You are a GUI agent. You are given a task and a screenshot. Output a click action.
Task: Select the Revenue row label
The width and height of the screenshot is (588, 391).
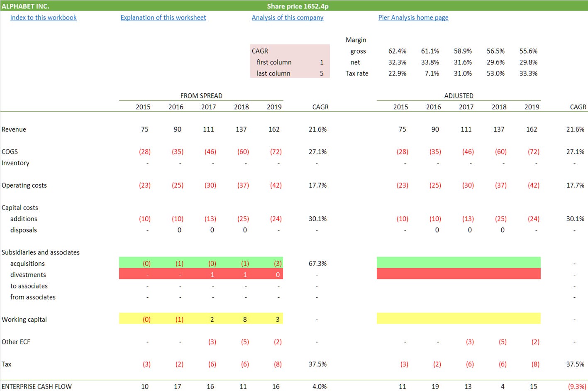point(14,130)
